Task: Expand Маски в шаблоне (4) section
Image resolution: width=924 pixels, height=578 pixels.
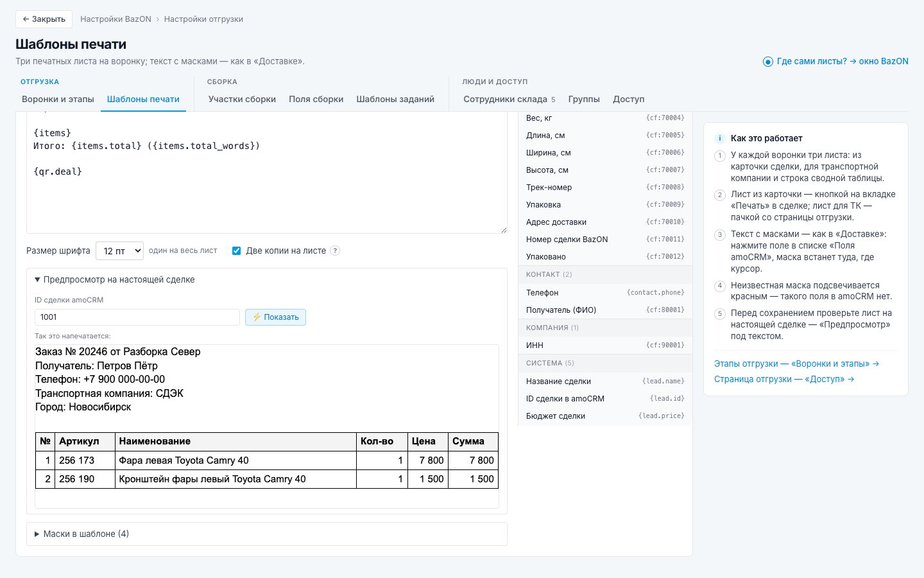Action: pos(81,534)
